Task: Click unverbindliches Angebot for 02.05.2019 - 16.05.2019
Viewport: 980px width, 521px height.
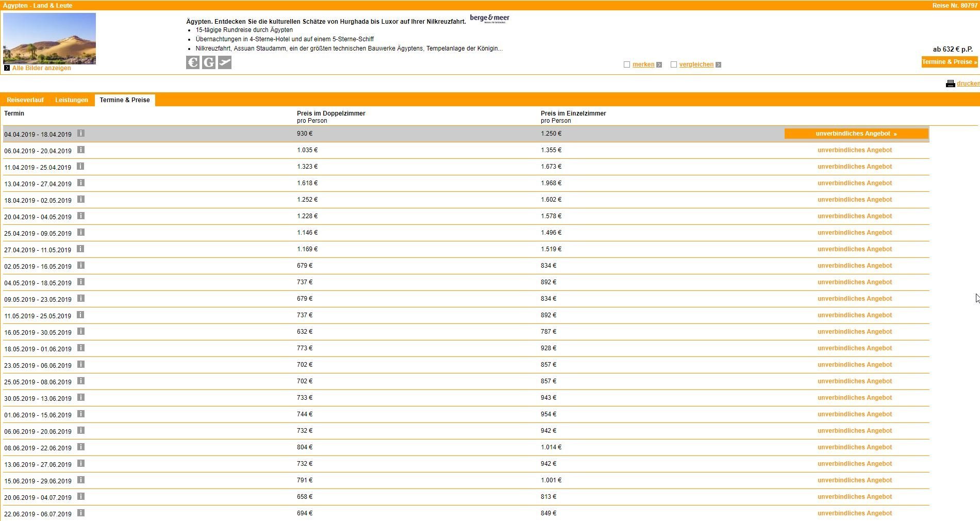Action: pos(854,266)
